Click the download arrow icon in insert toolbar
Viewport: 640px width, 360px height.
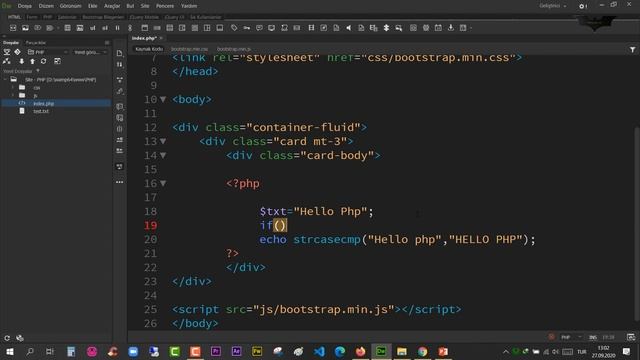click(451, 28)
